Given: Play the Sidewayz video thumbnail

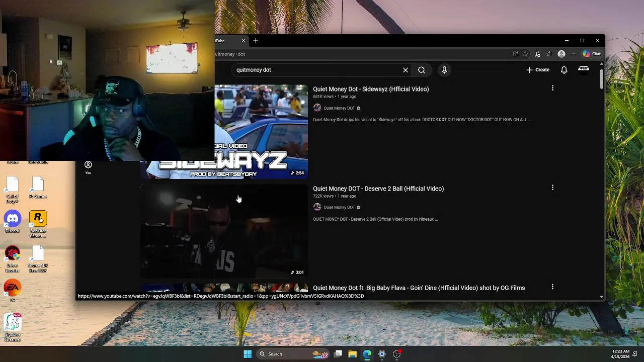Looking at the screenshot, I should pyautogui.click(x=261, y=131).
